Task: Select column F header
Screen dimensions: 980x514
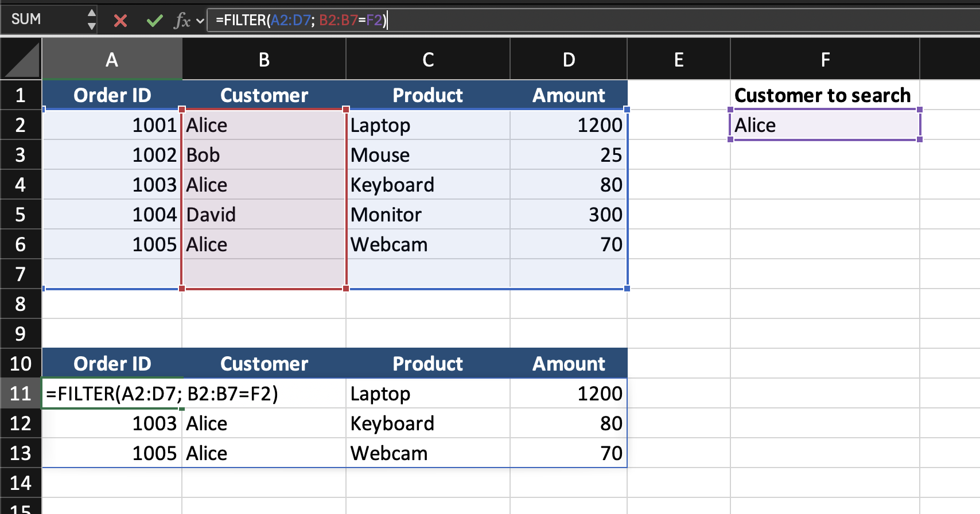Action: point(825,60)
